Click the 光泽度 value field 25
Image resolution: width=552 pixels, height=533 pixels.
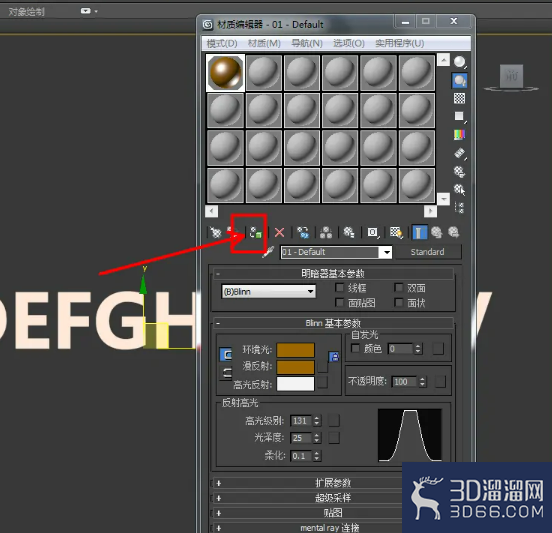[x=301, y=438]
